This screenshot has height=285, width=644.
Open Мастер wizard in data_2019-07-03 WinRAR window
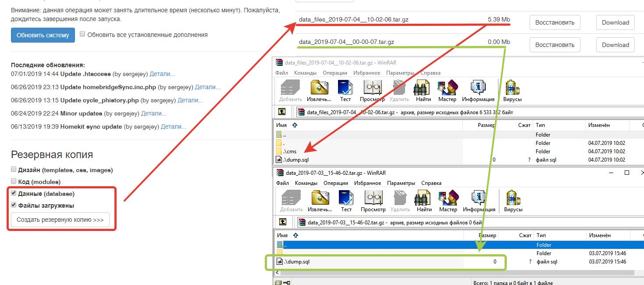tap(448, 201)
